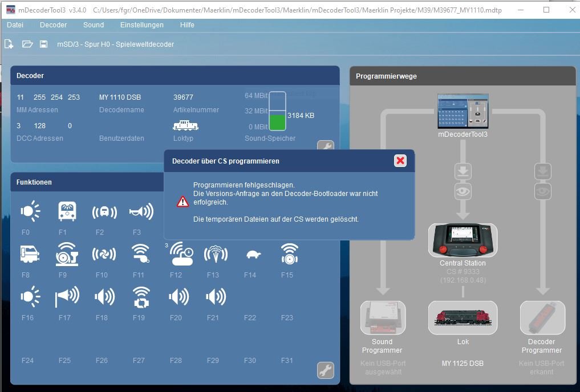This screenshot has width=580, height=392.
Task: Select the F13 function icon
Action: tap(216, 254)
